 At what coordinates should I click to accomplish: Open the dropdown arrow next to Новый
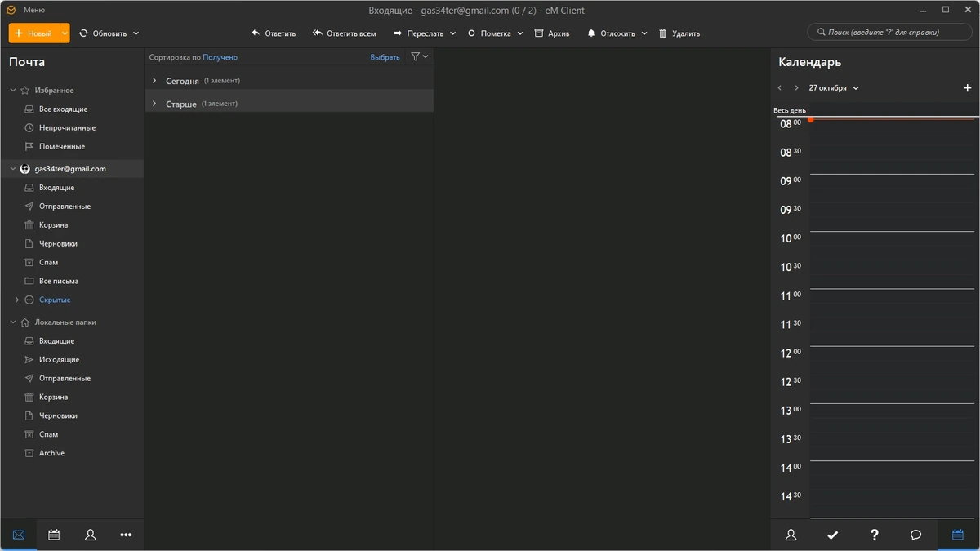coord(65,33)
